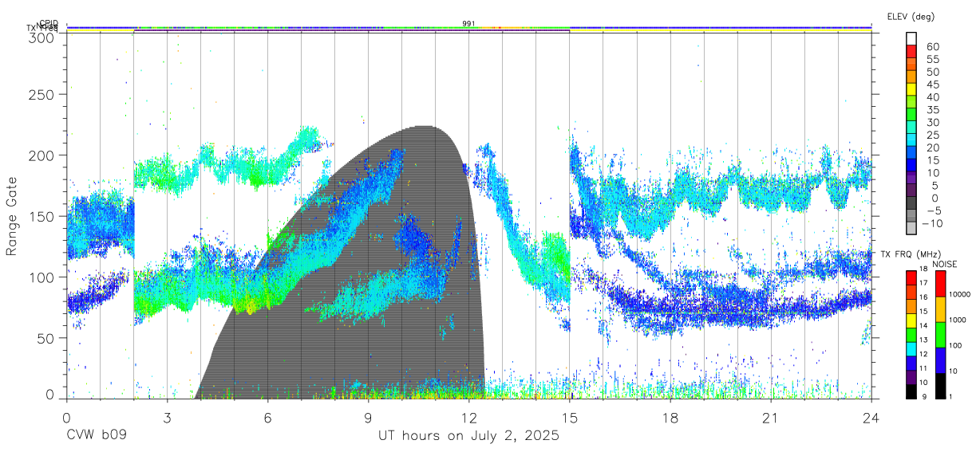Click the '3' hour tick label on the x-axis
The image size is (980, 452).
[168, 419]
